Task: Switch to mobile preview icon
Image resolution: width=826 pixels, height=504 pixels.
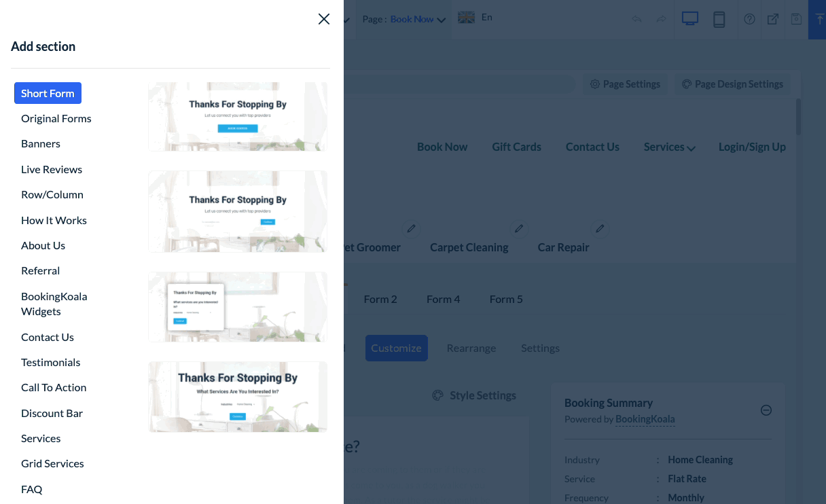Action: pos(719,19)
